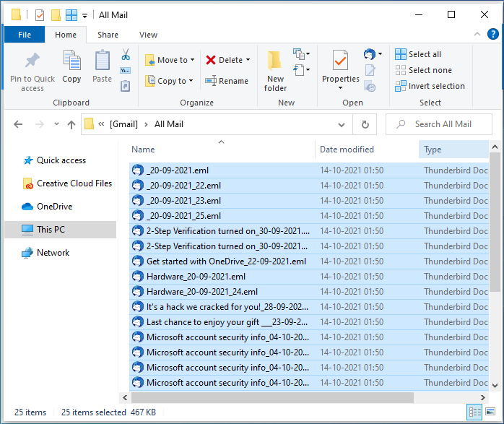Click the Forward navigation arrow

[39, 124]
